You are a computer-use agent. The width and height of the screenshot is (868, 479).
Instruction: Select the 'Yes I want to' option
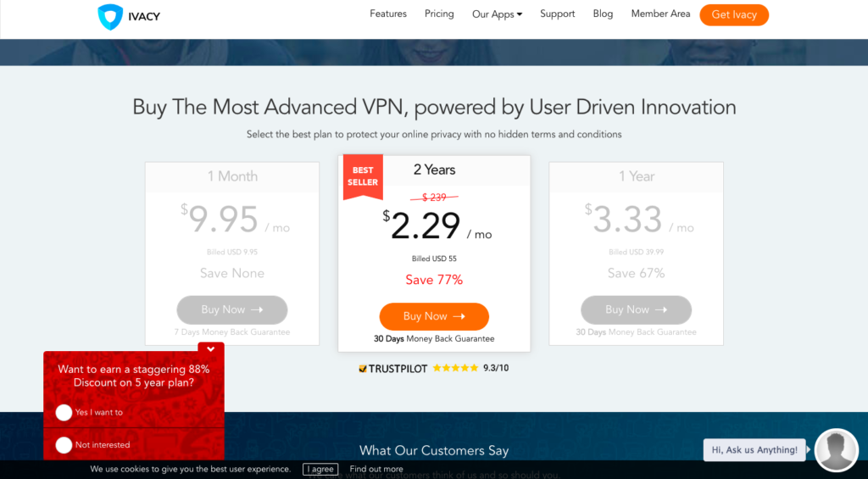tap(64, 413)
